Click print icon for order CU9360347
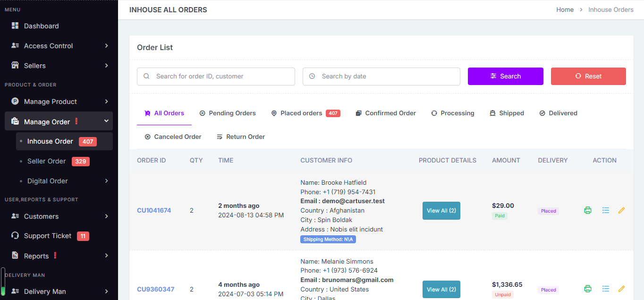The image size is (644, 300). (x=588, y=289)
